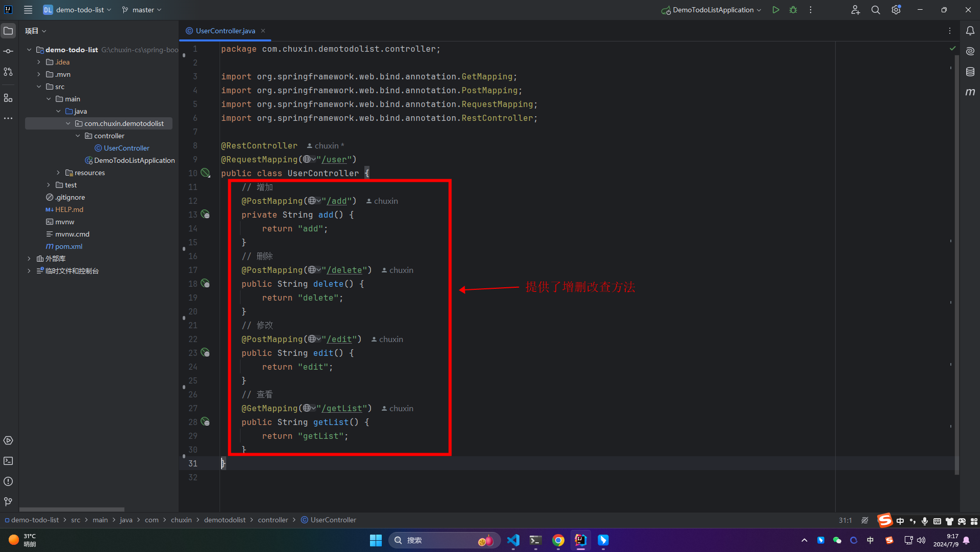
Task: Select UserController in project tree
Action: pos(126,148)
